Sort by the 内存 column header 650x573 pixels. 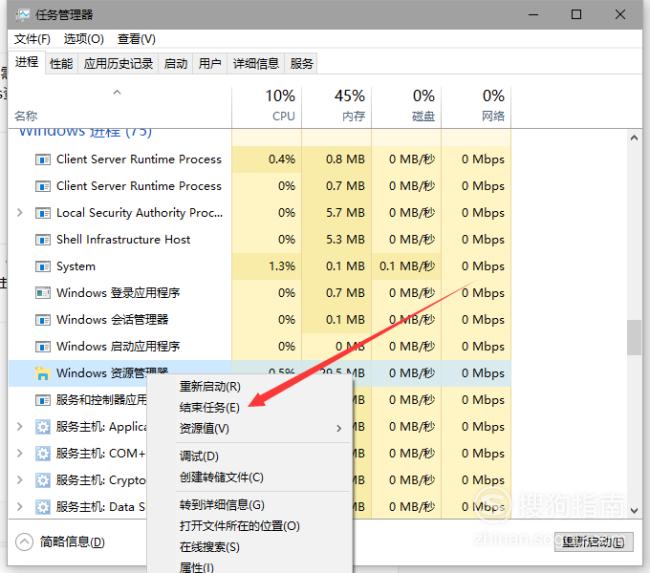[x=337, y=107]
